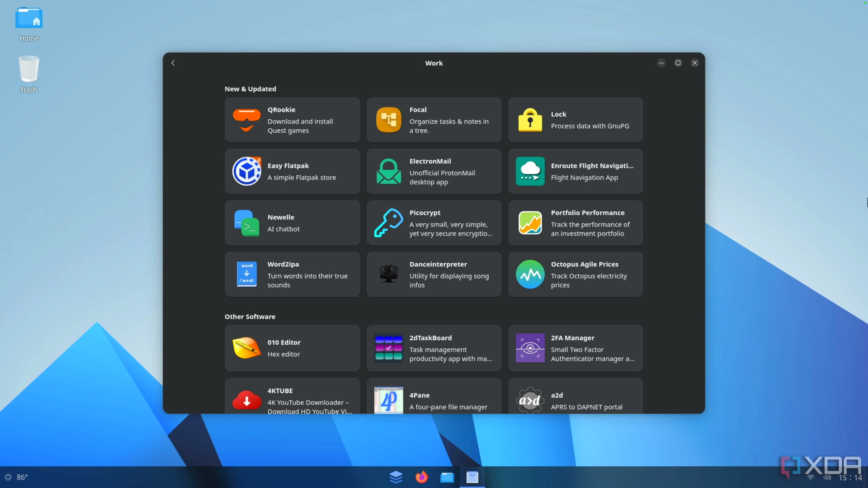Click the a2d gear icon
This screenshot has height=488, width=868.
[530, 400]
